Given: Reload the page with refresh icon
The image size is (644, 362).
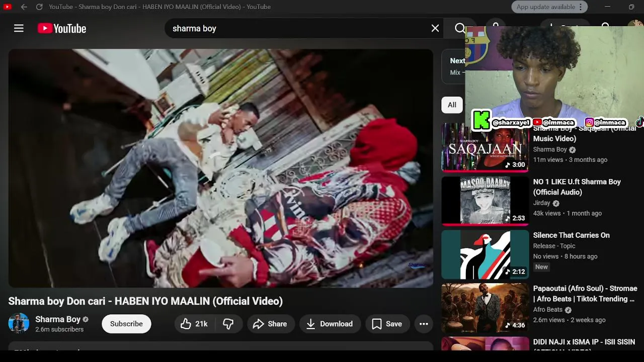Looking at the screenshot, I should [39, 7].
